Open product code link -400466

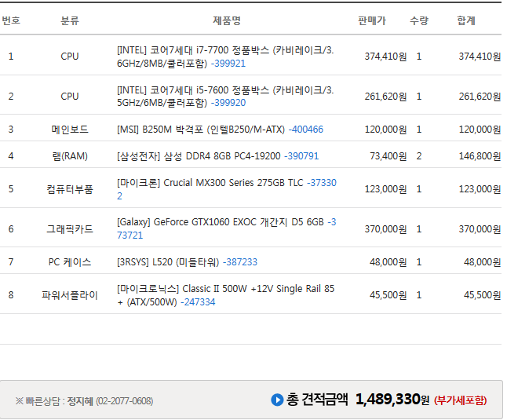(x=305, y=130)
